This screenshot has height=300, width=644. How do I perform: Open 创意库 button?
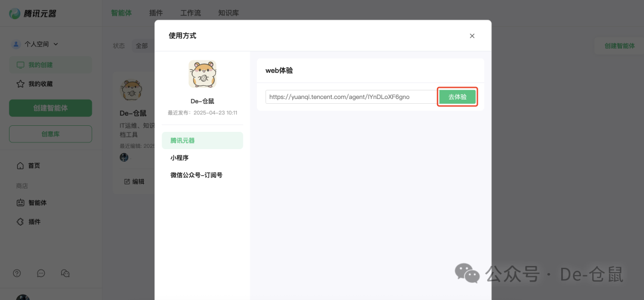pyautogui.click(x=51, y=134)
